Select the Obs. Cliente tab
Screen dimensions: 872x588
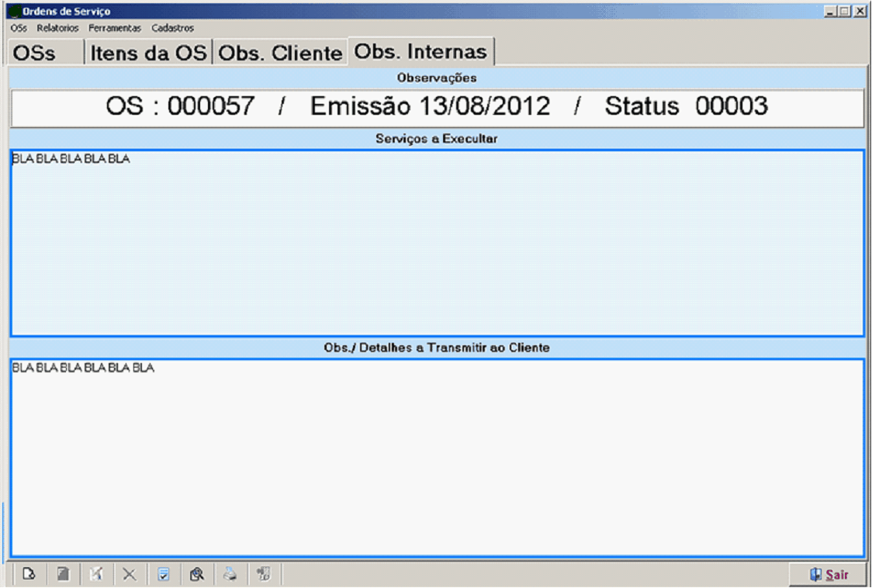point(280,53)
